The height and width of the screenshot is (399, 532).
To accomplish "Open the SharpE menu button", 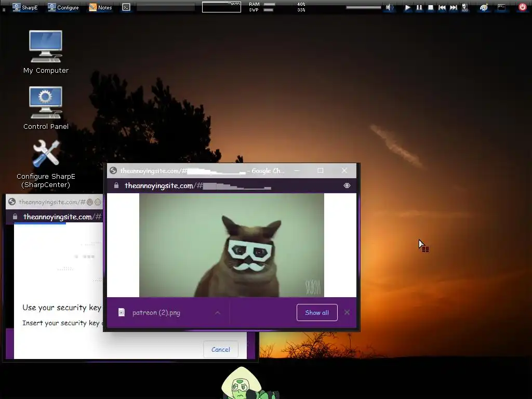I will (25, 7).
